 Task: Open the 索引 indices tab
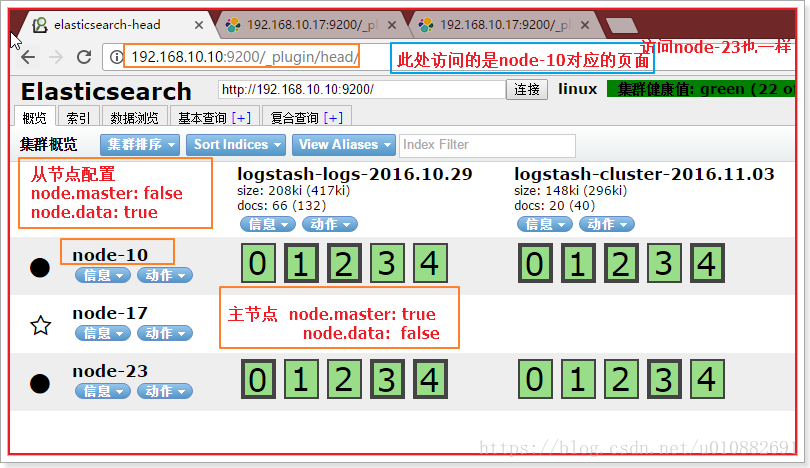tap(79, 118)
